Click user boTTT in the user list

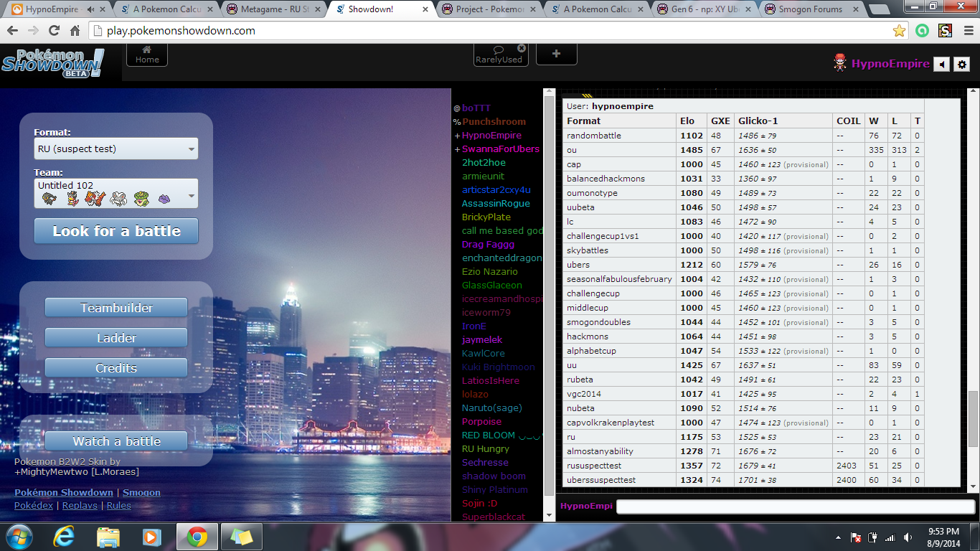coord(476,108)
